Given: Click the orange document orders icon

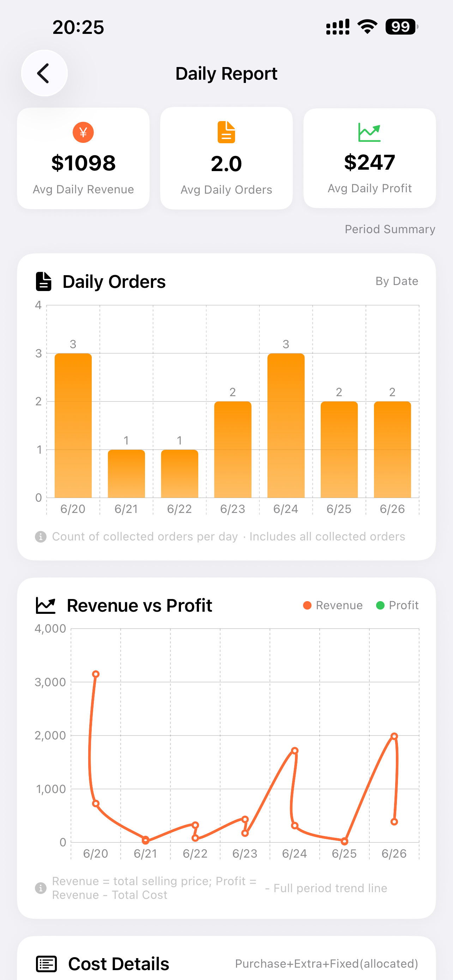Looking at the screenshot, I should [226, 132].
